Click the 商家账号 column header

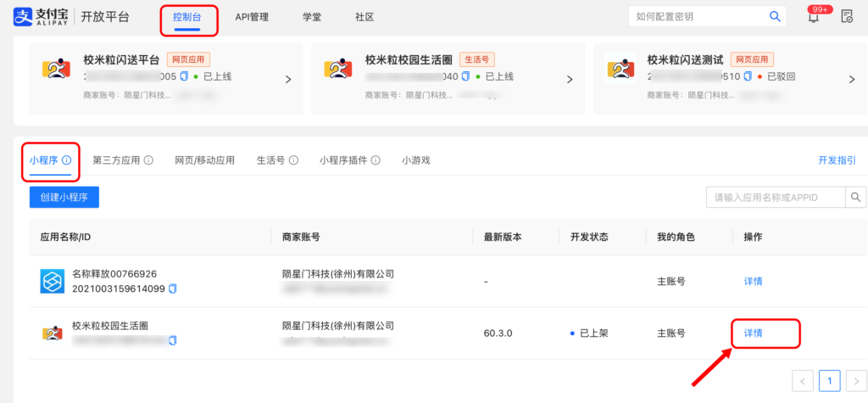tap(301, 238)
